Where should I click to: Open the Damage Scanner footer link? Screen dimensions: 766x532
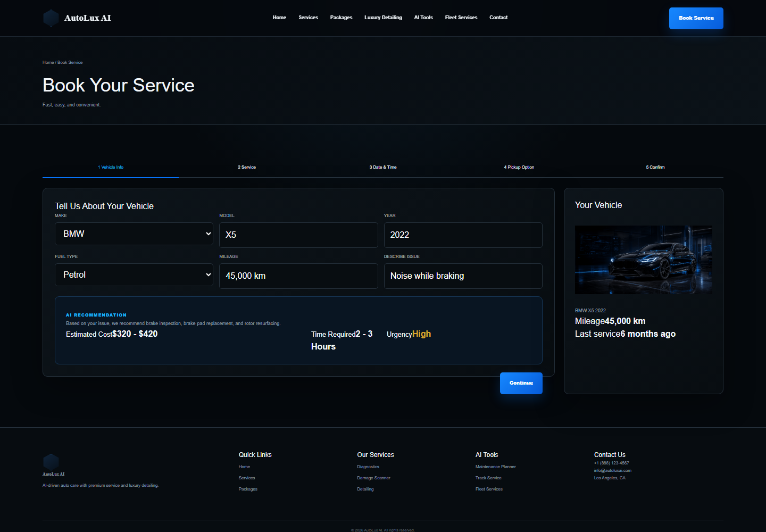(373, 478)
